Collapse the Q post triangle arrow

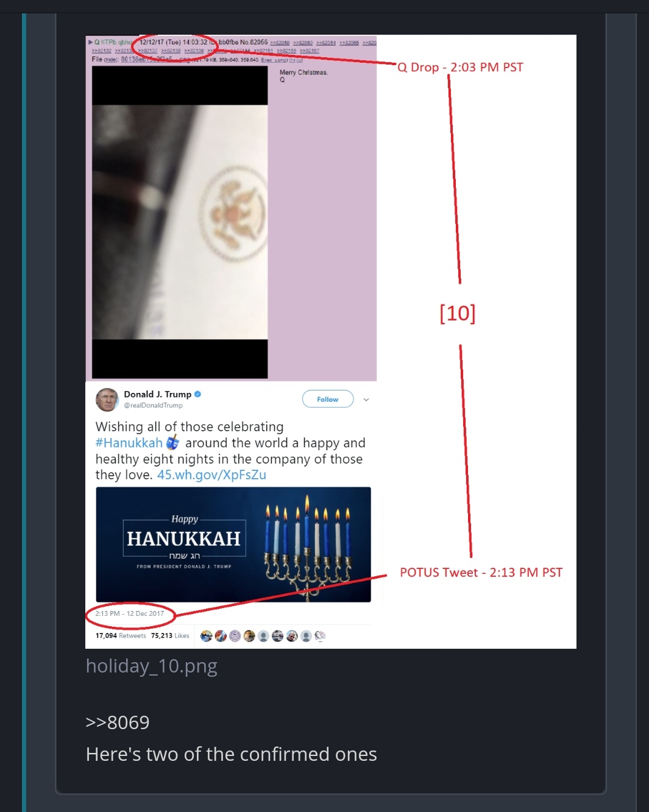pyautogui.click(x=91, y=42)
